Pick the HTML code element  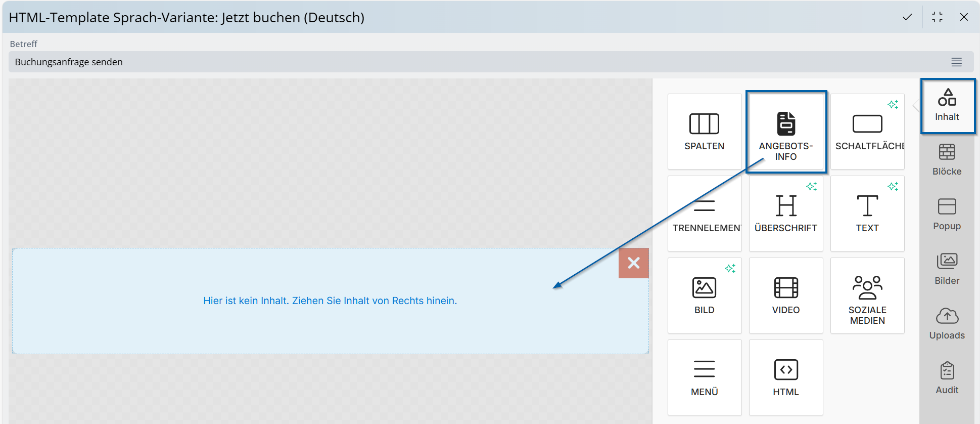click(785, 377)
